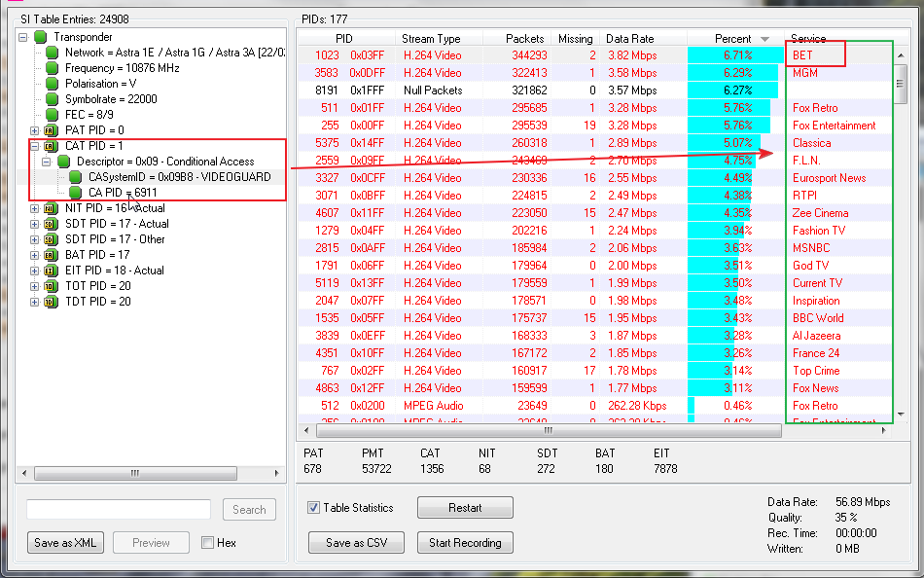Click the search text input field
Viewport: 924px width, 578px height.
coord(119,509)
